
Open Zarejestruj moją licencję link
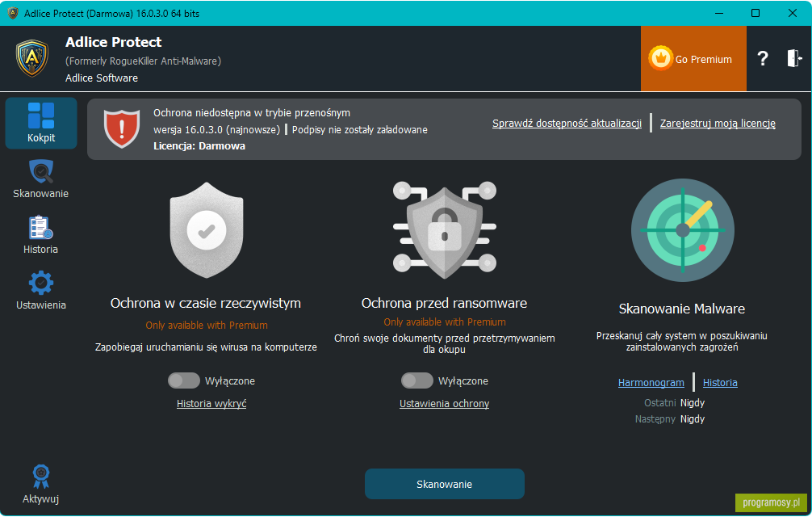click(x=718, y=124)
